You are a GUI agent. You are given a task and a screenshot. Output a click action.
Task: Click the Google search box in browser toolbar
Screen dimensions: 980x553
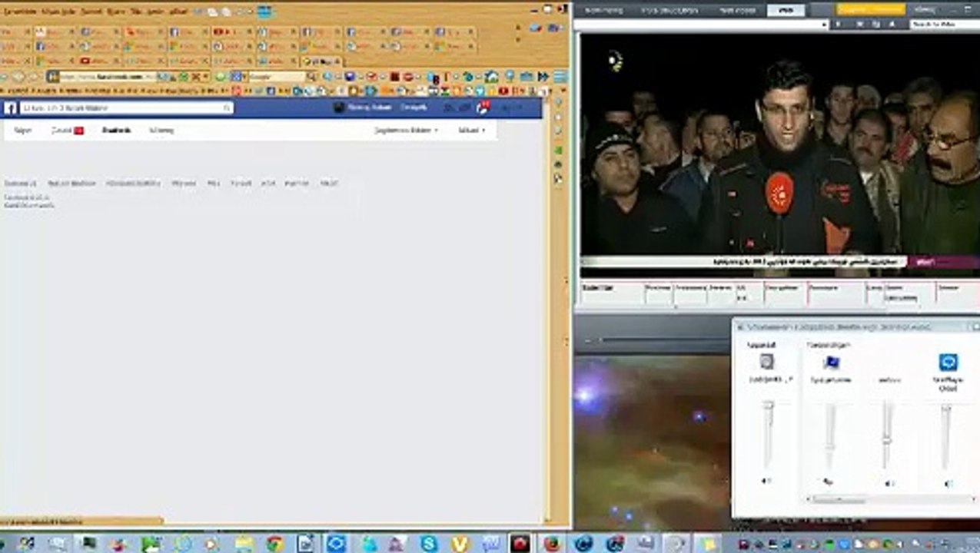[277, 77]
